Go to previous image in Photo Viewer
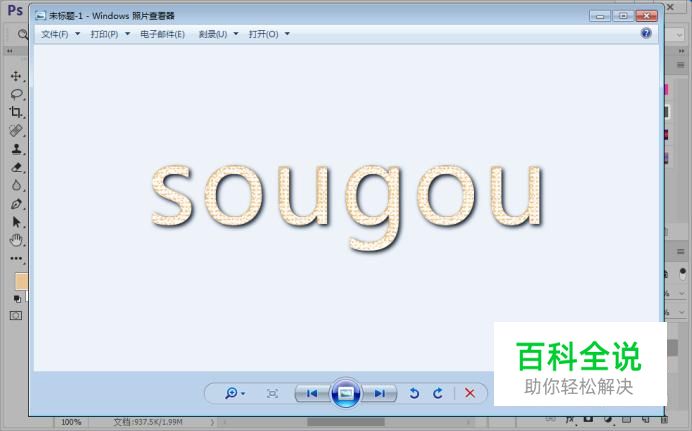This screenshot has width=692, height=431. click(x=312, y=393)
